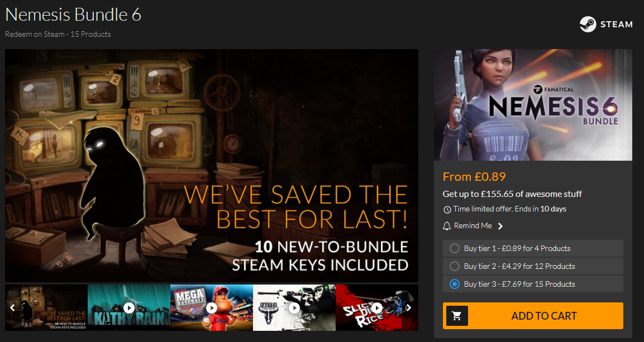This screenshot has height=342, width=644.
Task: Play the Super Mega Baseball video
Action: click(212, 307)
